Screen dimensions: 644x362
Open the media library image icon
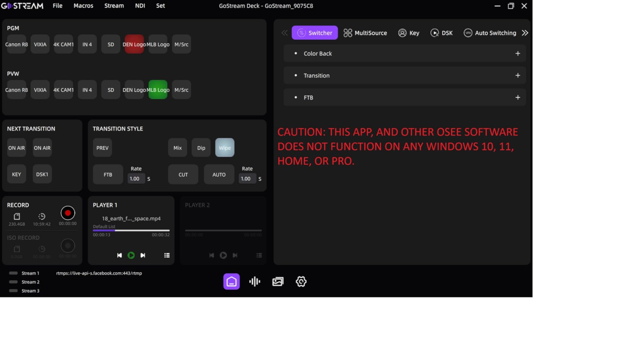click(x=278, y=281)
